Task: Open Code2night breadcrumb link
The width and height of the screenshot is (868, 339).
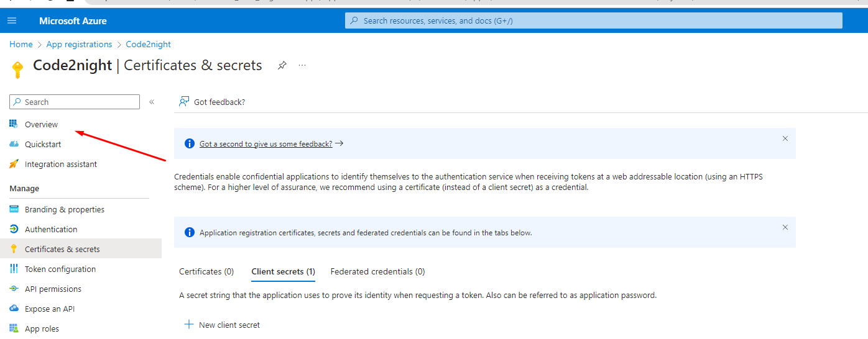Action: click(148, 44)
